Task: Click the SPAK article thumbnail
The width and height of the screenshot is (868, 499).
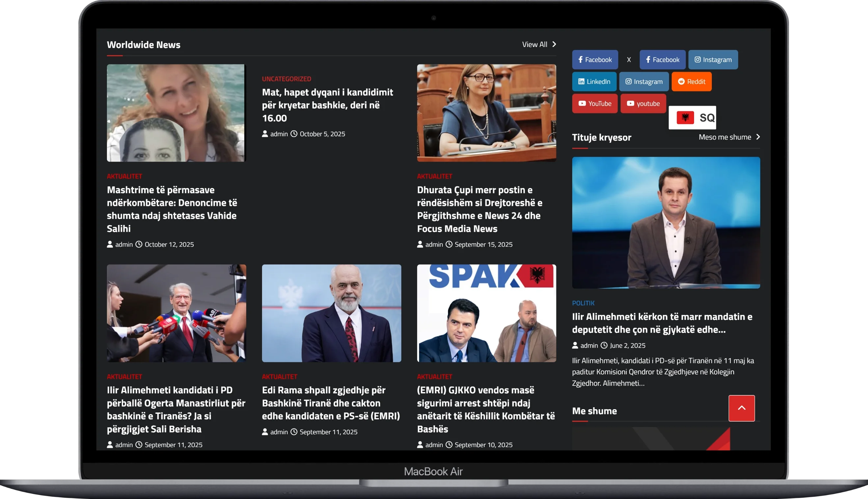Action: [486, 313]
